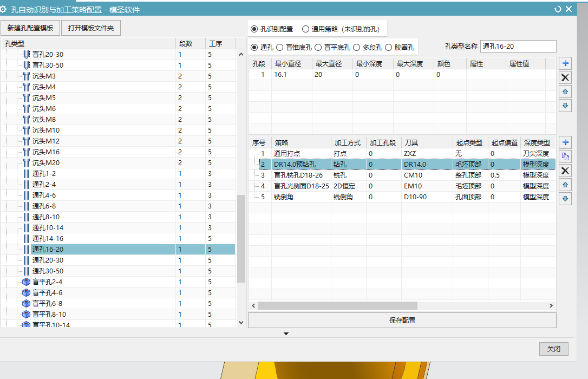Viewport: 588px width, 379px height.
Task: Click the countersink icon of 沉头M8
Action: pos(26,120)
